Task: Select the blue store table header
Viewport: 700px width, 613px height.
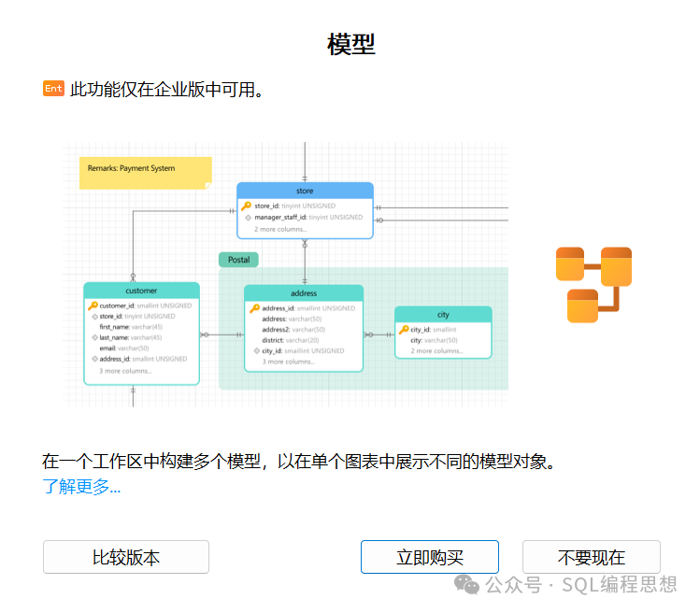Action: pos(305,191)
